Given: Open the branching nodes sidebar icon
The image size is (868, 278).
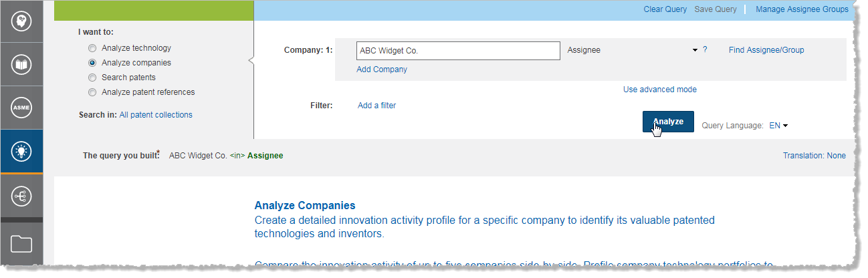Looking at the screenshot, I should point(21,196).
